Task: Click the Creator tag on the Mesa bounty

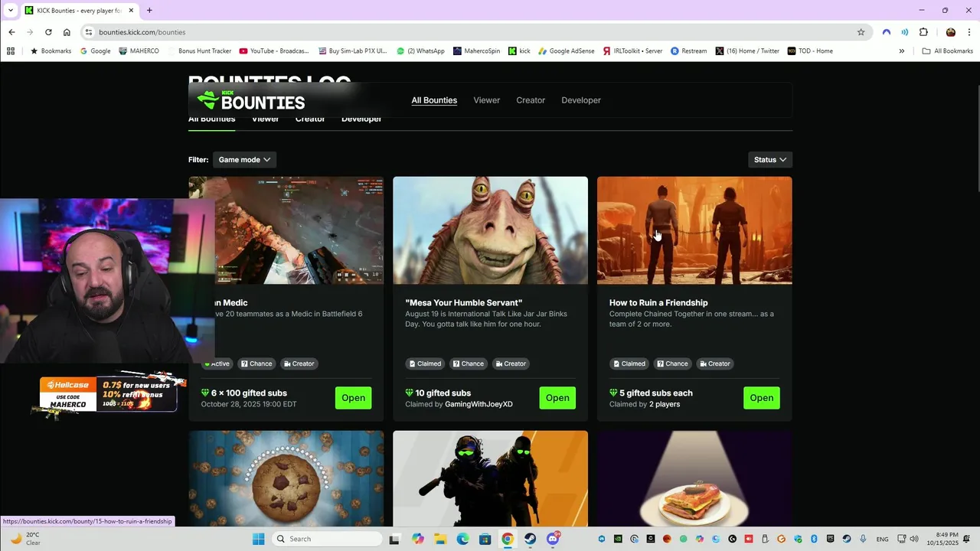Action: 511,364
